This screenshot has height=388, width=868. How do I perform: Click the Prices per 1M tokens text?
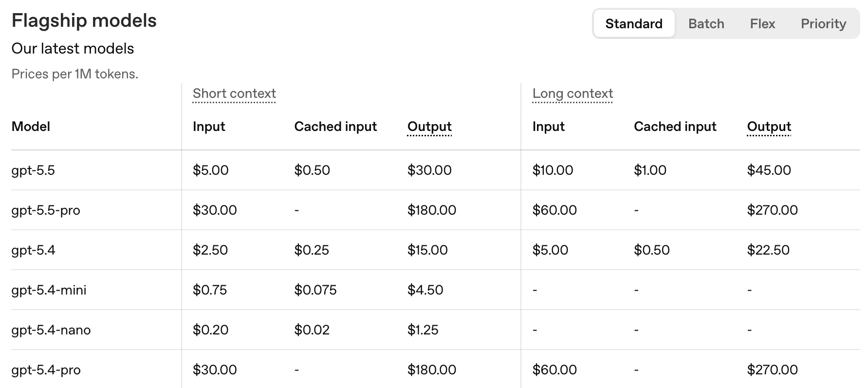point(75,74)
